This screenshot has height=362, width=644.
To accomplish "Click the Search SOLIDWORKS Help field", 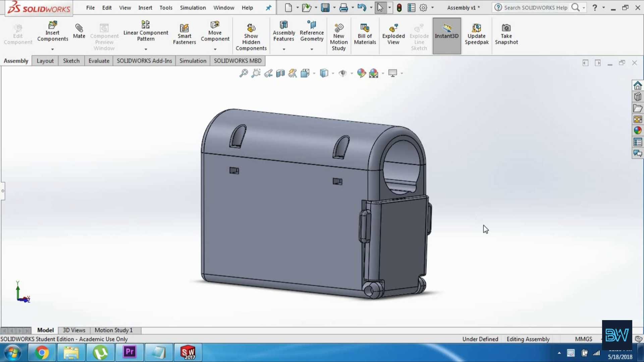I will tap(535, 8).
